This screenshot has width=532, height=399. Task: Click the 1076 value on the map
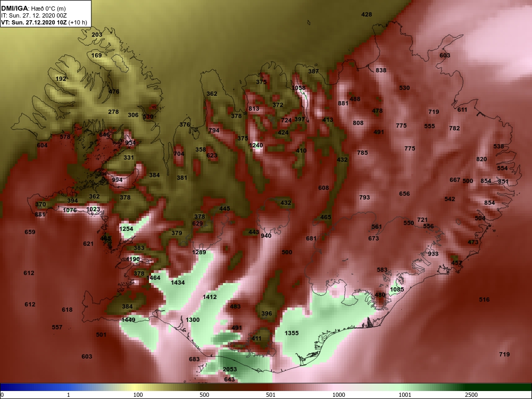(x=70, y=210)
